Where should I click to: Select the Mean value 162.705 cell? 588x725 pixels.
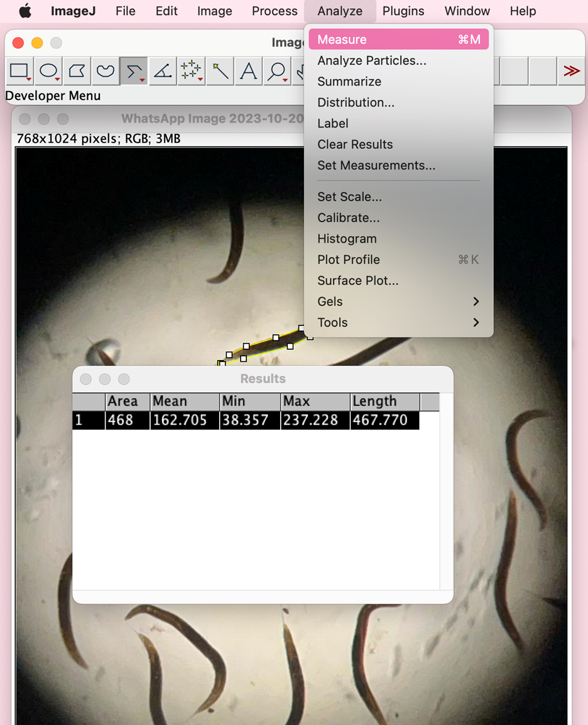point(185,420)
